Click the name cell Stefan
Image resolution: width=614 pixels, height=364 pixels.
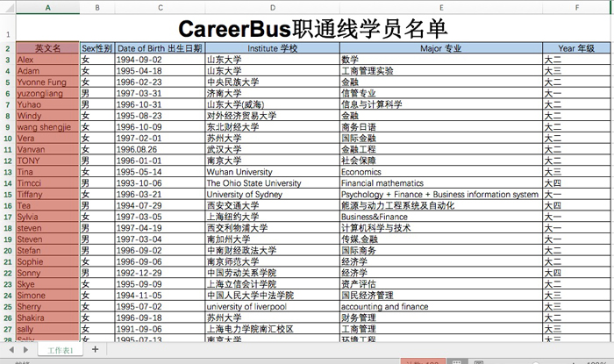click(x=47, y=251)
